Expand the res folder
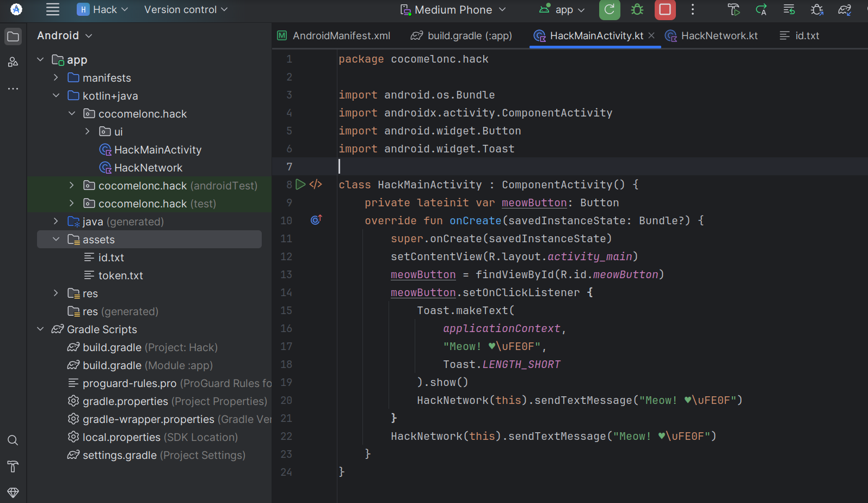Image resolution: width=868 pixels, height=503 pixels. 56,293
